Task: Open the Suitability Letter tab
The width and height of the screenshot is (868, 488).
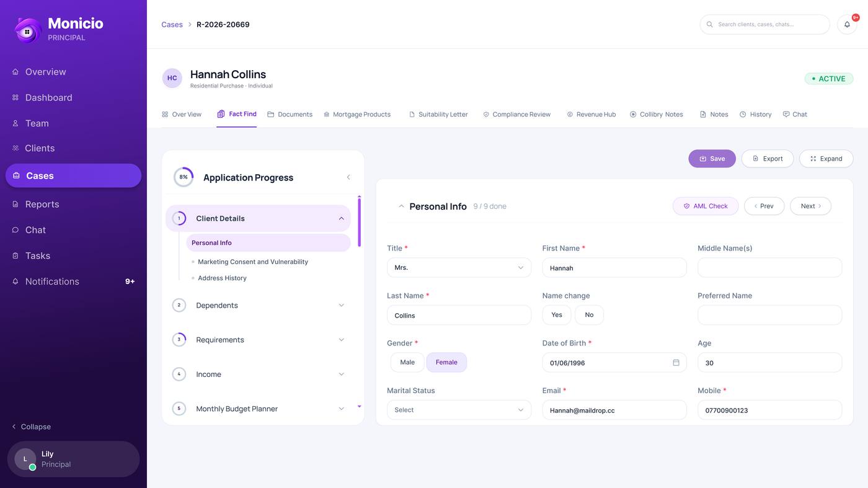Action: [438, 114]
